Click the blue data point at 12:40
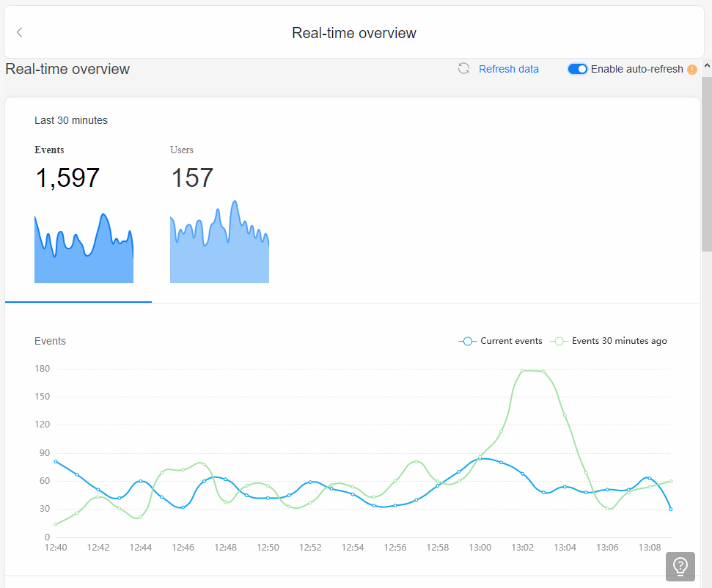This screenshot has height=588, width=712. (x=56, y=462)
